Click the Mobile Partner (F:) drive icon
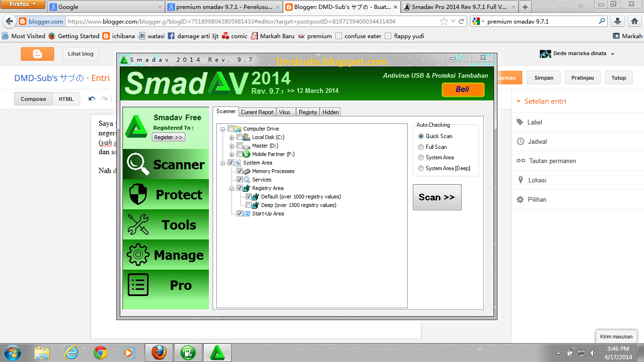Screen dimensions: 644x362 [x=247, y=154]
